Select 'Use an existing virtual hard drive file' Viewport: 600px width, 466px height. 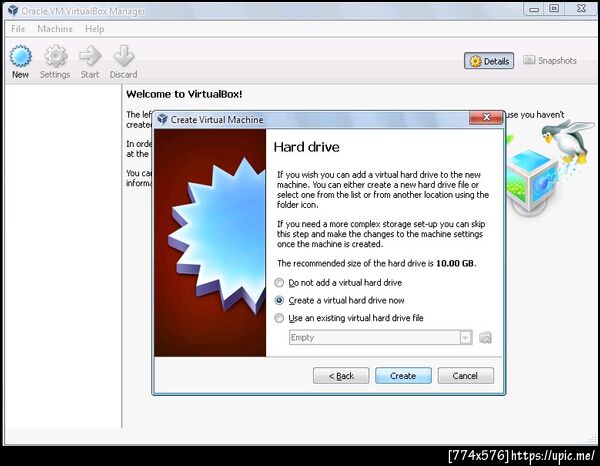click(x=349, y=318)
